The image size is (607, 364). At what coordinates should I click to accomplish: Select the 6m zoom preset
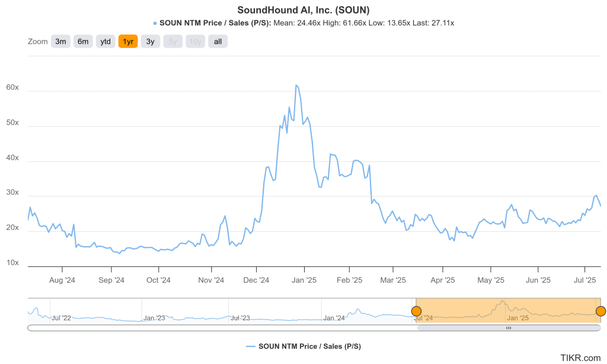click(x=83, y=41)
